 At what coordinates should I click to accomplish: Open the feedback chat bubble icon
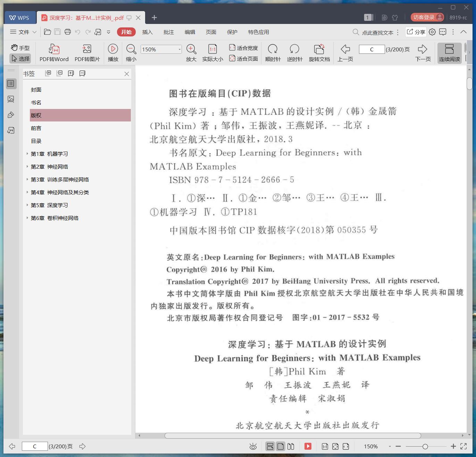(x=443, y=32)
